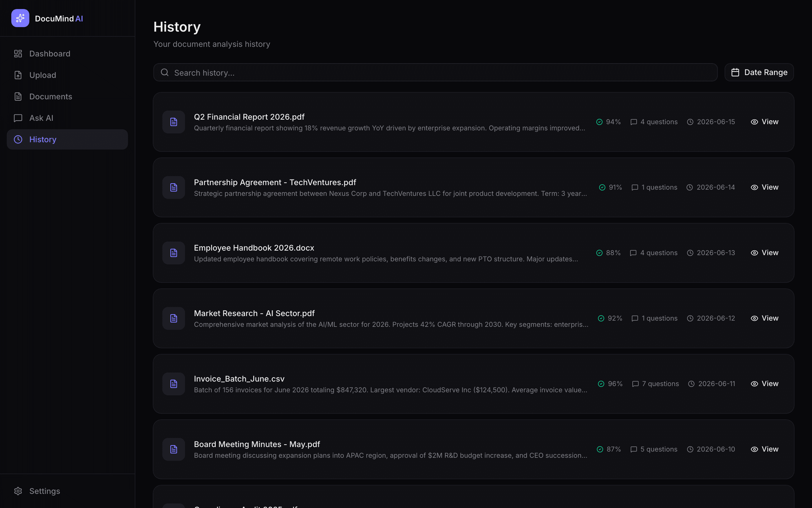Screen dimensions: 812x508
Task: Click the clock icon beside 2026-06-10
Action: click(x=690, y=450)
